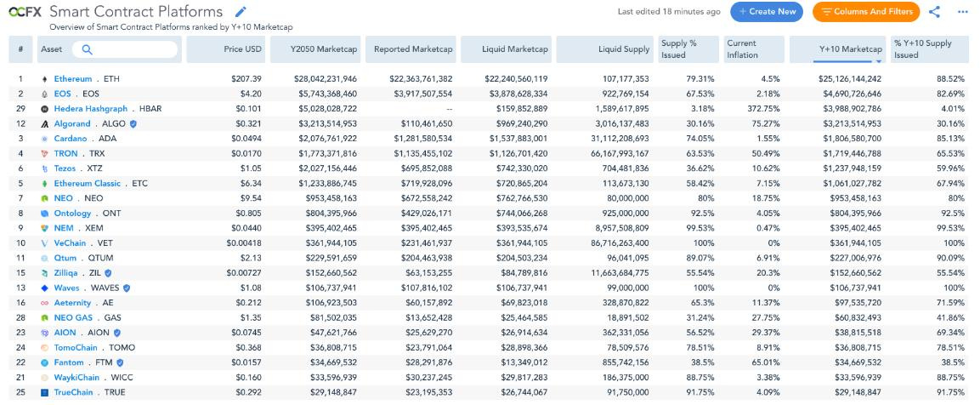Click the Fantom coin icon

tap(44, 362)
